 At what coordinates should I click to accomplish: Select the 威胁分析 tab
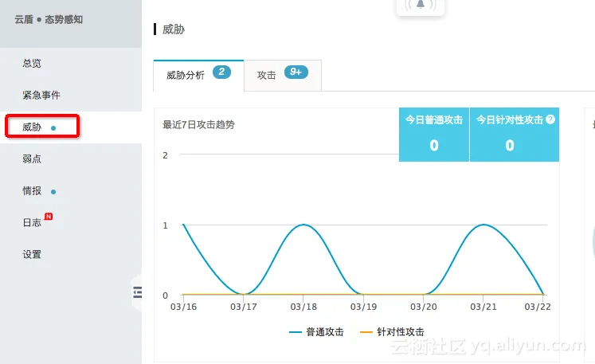tap(198, 76)
